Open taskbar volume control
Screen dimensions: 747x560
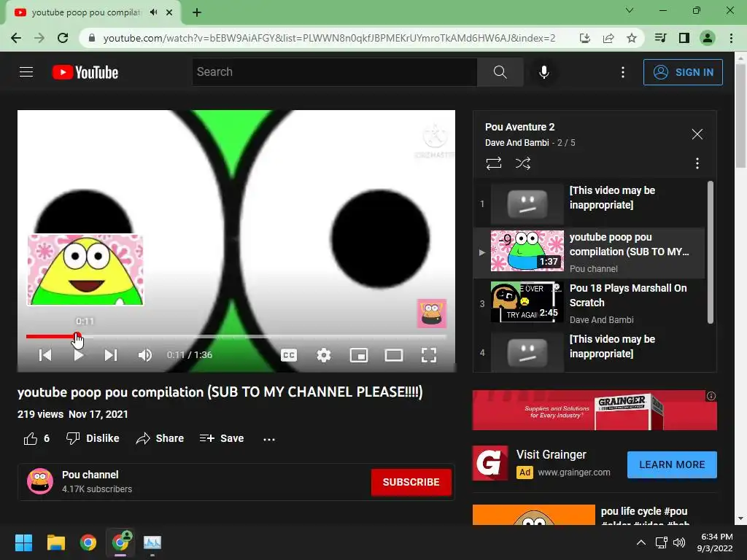[679, 542]
